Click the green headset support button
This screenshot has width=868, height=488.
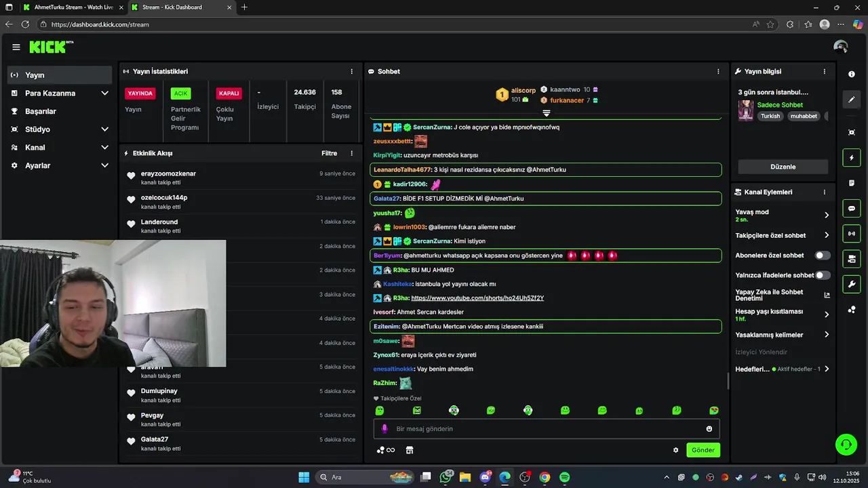(x=846, y=445)
